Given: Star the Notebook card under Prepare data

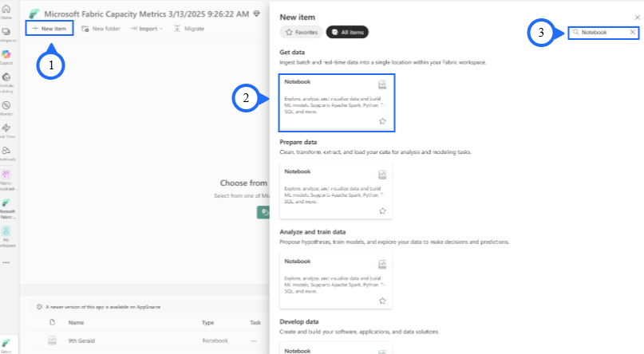Looking at the screenshot, I should click(382, 210).
